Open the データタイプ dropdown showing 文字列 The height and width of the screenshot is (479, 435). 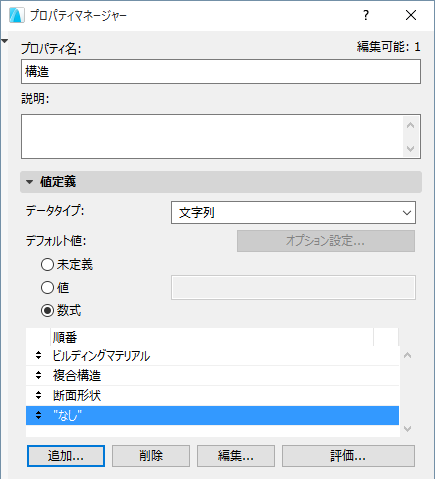coord(293,212)
